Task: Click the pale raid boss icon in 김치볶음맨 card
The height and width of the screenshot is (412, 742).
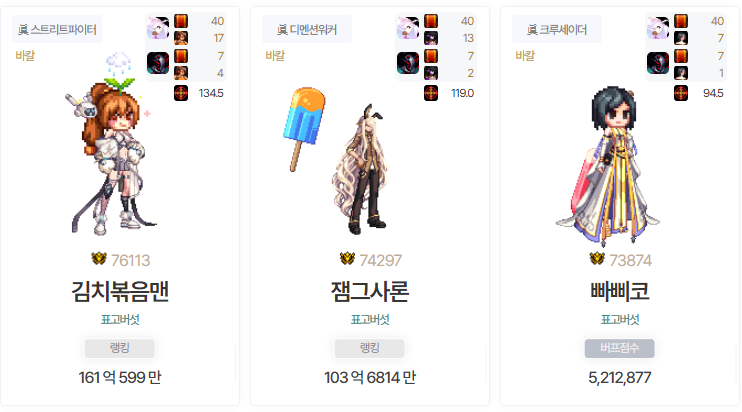Action: 158,28
